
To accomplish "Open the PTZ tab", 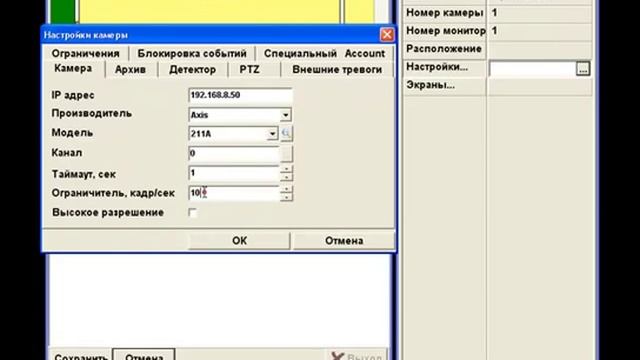I will (x=249, y=69).
